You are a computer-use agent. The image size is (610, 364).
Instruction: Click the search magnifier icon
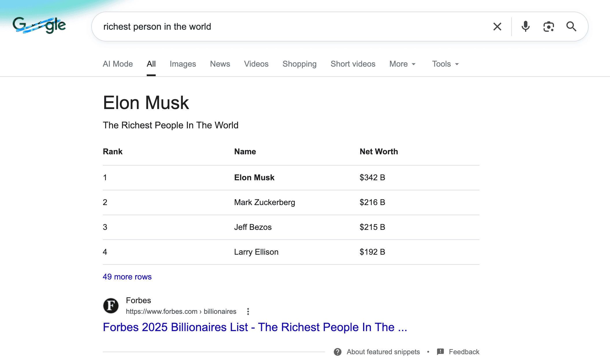571,26
